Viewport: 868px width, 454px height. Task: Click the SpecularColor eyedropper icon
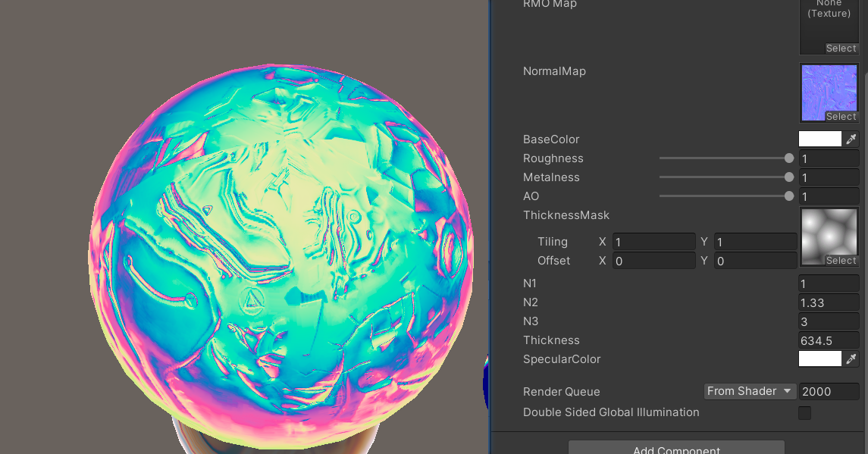[851, 359]
